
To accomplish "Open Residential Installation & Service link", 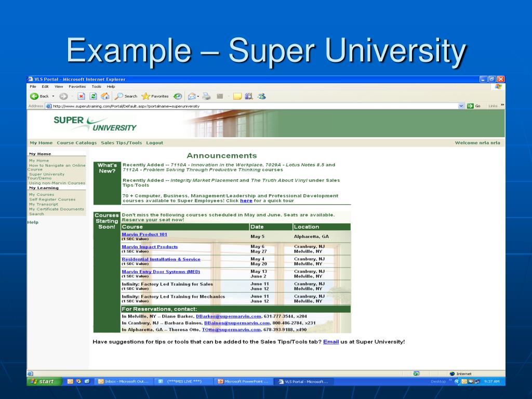I will (161, 259).
